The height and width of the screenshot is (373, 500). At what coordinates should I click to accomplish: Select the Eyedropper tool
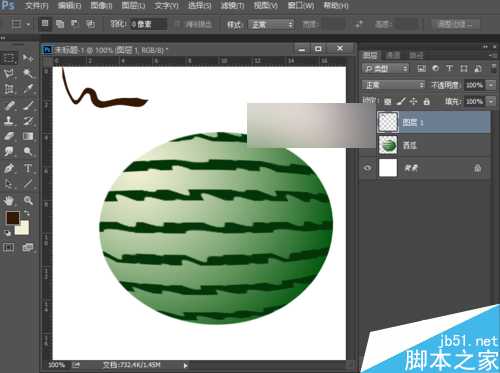(28, 89)
